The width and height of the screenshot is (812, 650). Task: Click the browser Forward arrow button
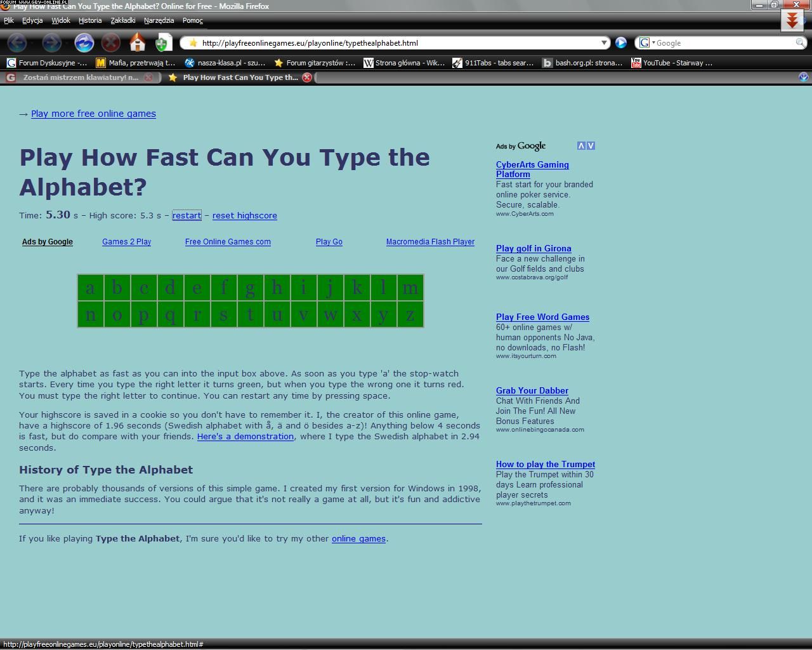[x=51, y=43]
